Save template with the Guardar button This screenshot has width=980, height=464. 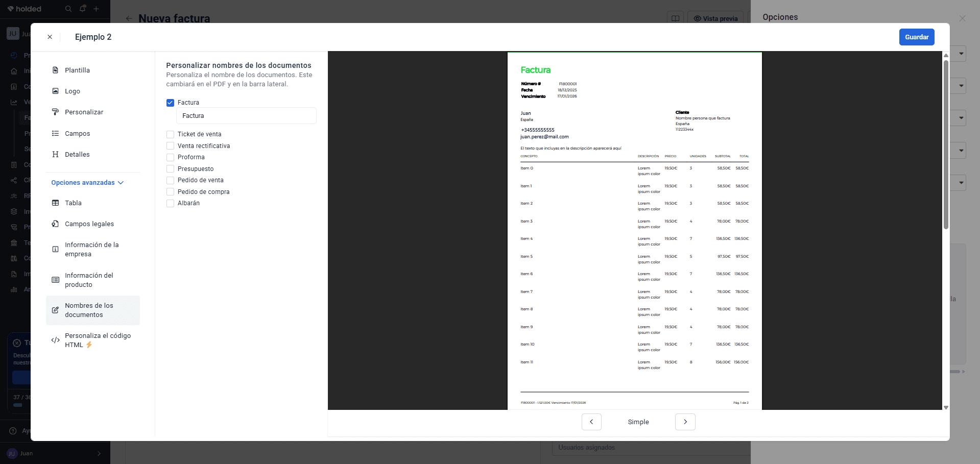(917, 37)
